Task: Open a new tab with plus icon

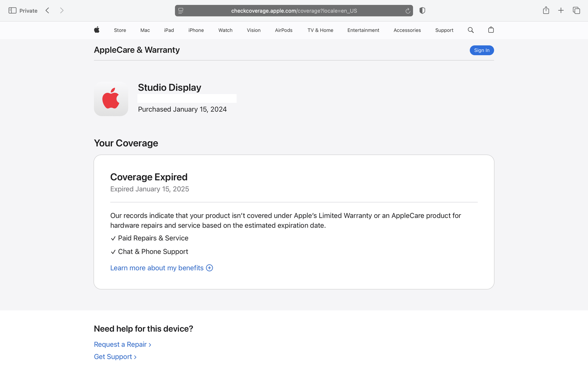Action: tap(561, 11)
